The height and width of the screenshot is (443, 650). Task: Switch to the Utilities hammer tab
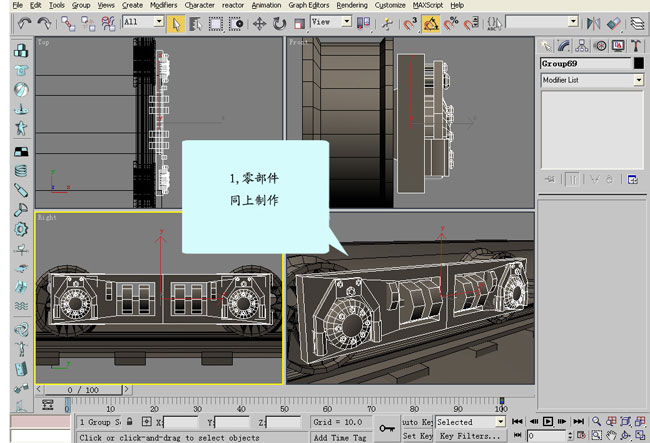(635, 46)
